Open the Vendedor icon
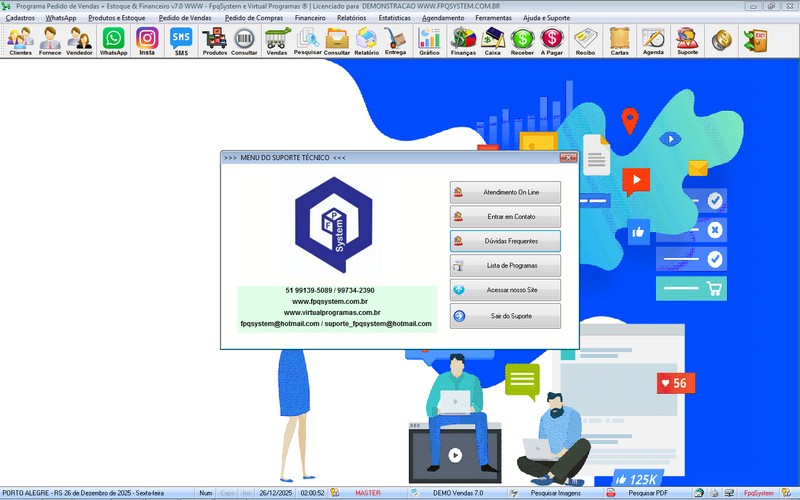 point(79,41)
